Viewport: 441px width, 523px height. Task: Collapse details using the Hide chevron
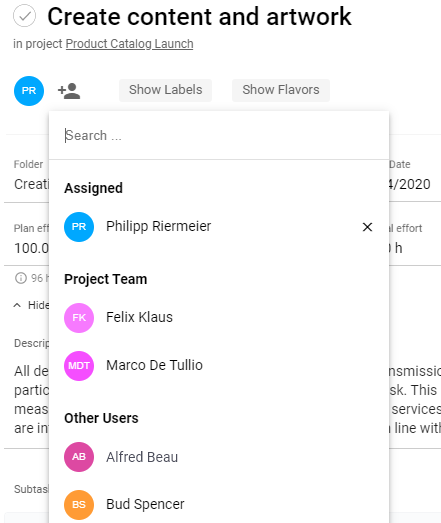coord(17,305)
